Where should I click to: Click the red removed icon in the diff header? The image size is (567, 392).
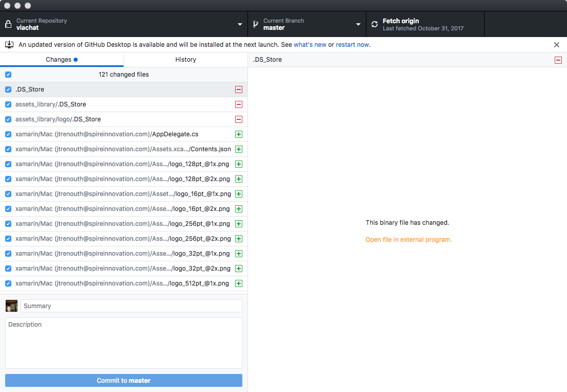[558, 60]
